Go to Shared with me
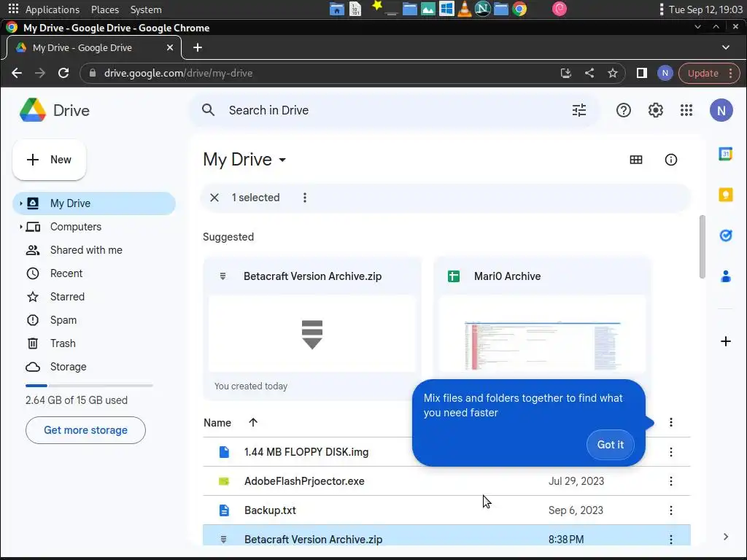The width and height of the screenshot is (747, 560). (86, 250)
